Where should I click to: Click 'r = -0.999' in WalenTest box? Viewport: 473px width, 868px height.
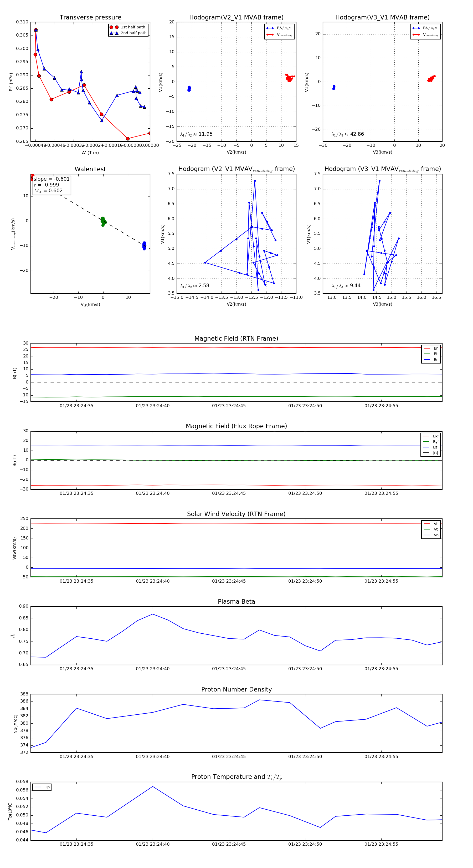tap(47, 185)
